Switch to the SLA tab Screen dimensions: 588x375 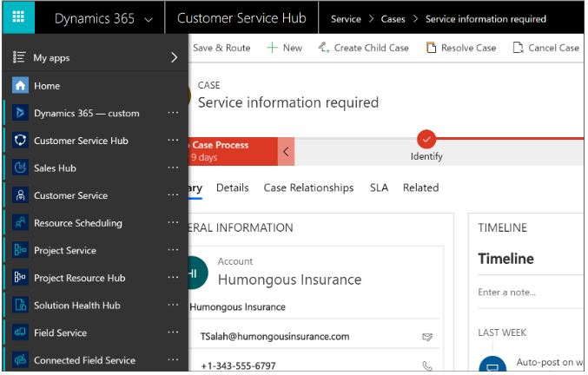379,187
